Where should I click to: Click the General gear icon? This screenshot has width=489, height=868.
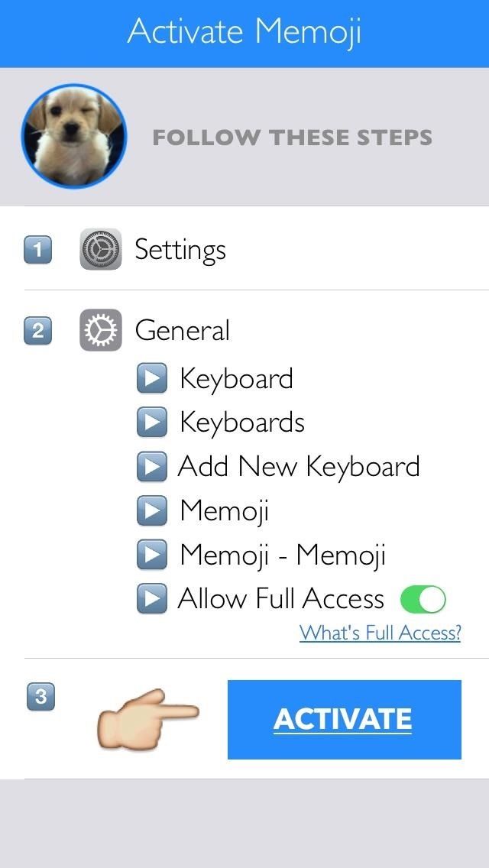pyautogui.click(x=100, y=330)
